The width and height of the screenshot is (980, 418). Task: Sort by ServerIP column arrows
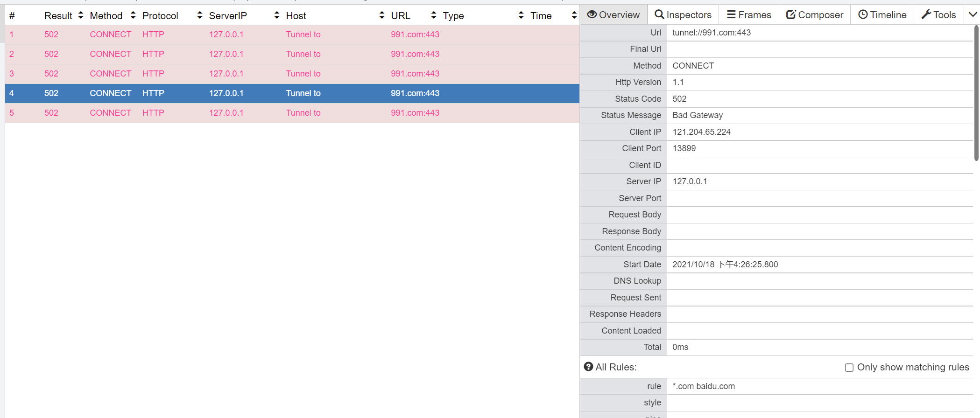(277, 15)
